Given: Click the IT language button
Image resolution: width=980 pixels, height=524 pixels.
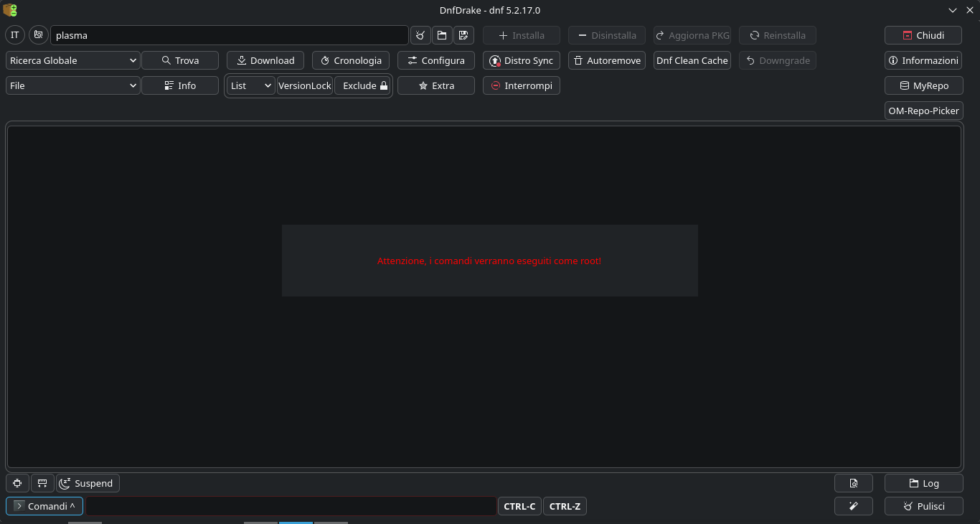Looking at the screenshot, I should click(15, 35).
